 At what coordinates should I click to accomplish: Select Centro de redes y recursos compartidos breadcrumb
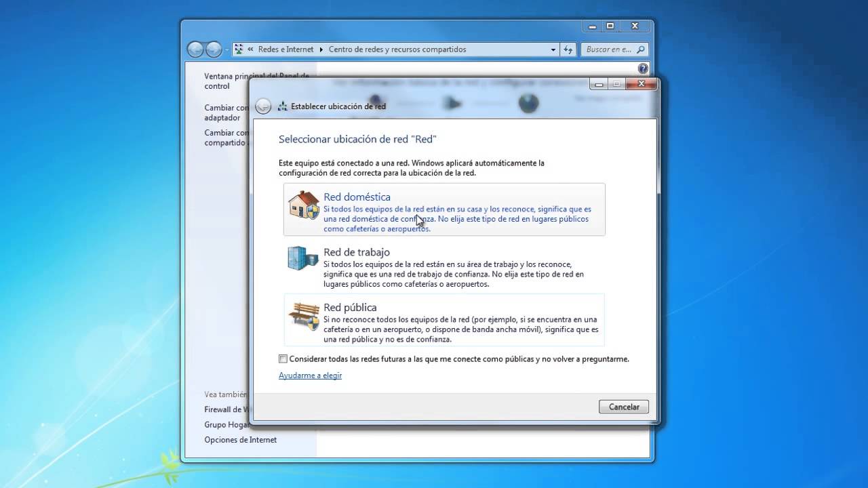397,49
